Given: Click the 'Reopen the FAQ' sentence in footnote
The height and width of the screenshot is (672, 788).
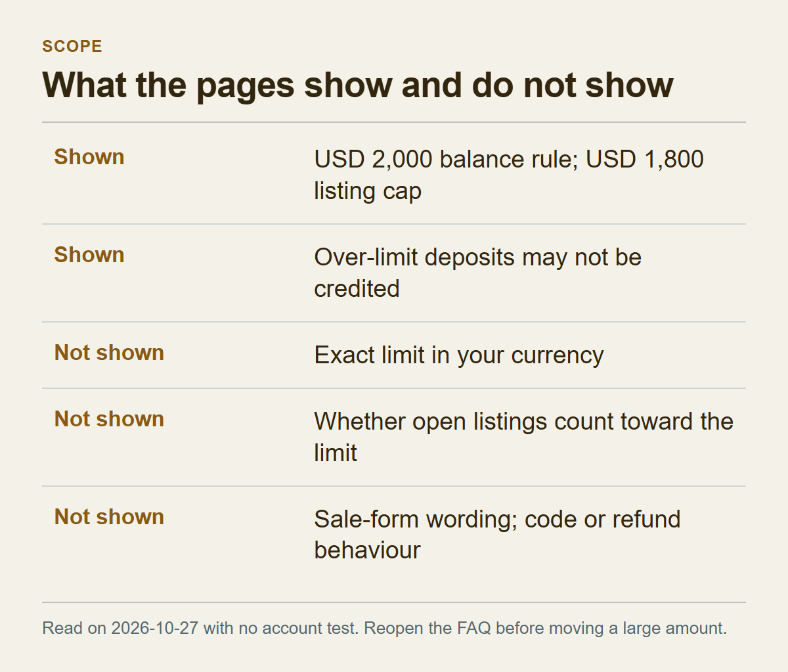Looking at the screenshot, I should (x=546, y=628).
